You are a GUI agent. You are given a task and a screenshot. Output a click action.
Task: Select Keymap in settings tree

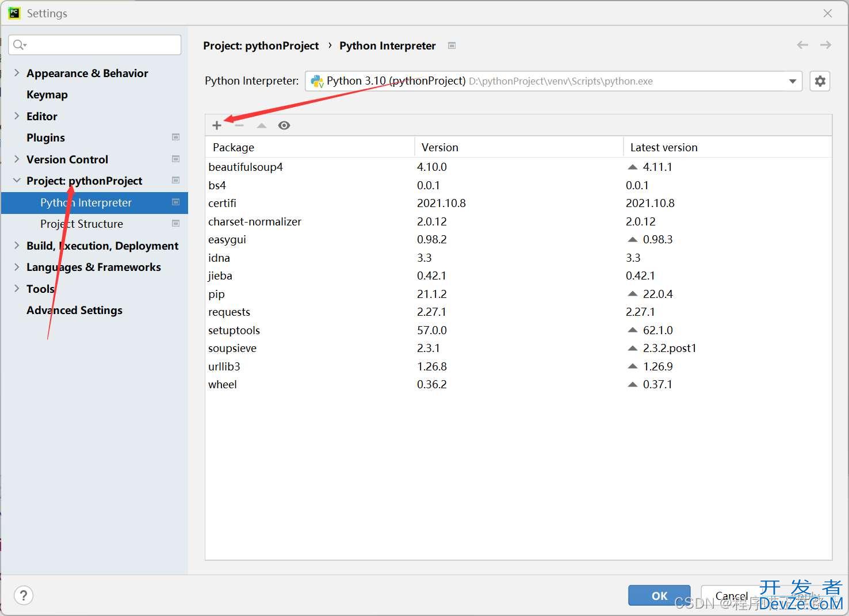coord(47,94)
